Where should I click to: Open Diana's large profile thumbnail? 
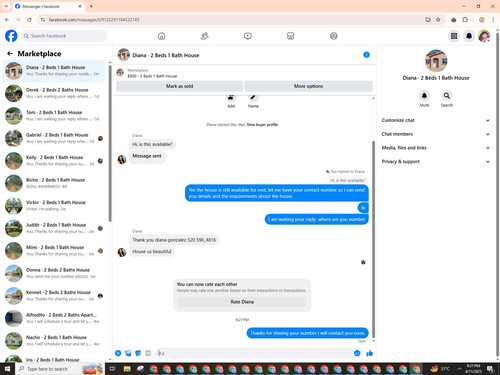pyautogui.click(x=436, y=61)
